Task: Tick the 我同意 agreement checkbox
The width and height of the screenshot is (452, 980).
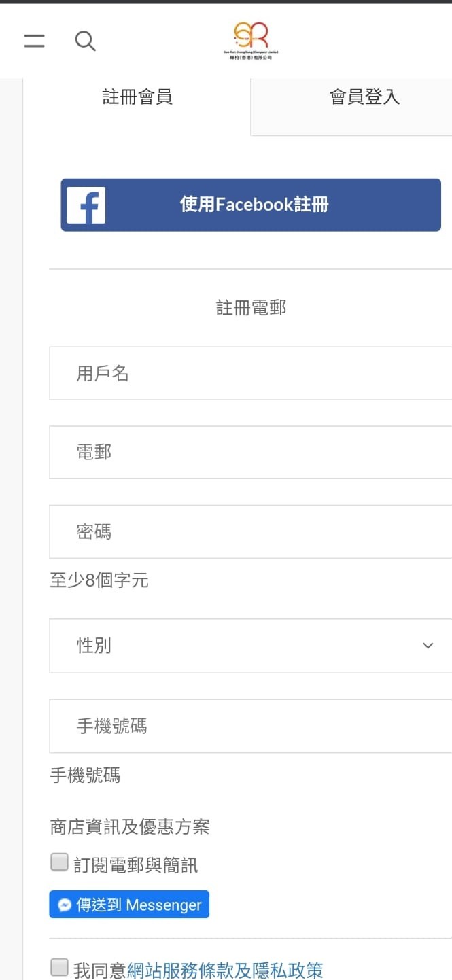Action: [60, 967]
